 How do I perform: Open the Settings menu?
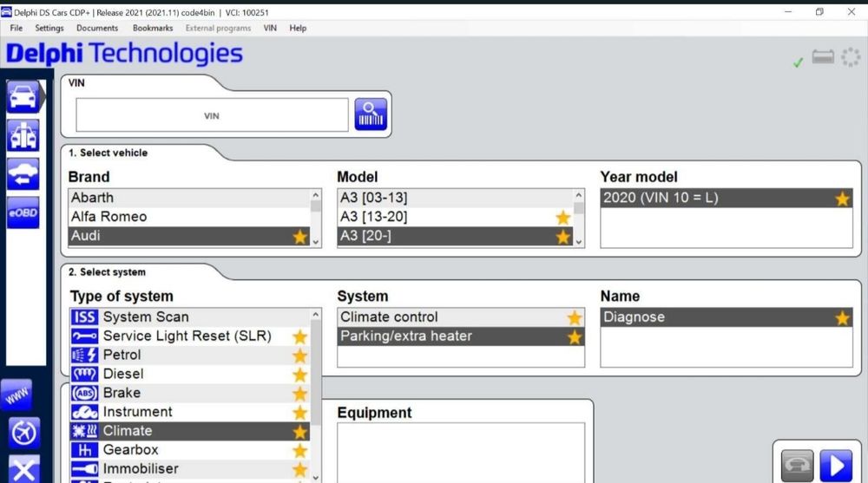[49, 28]
